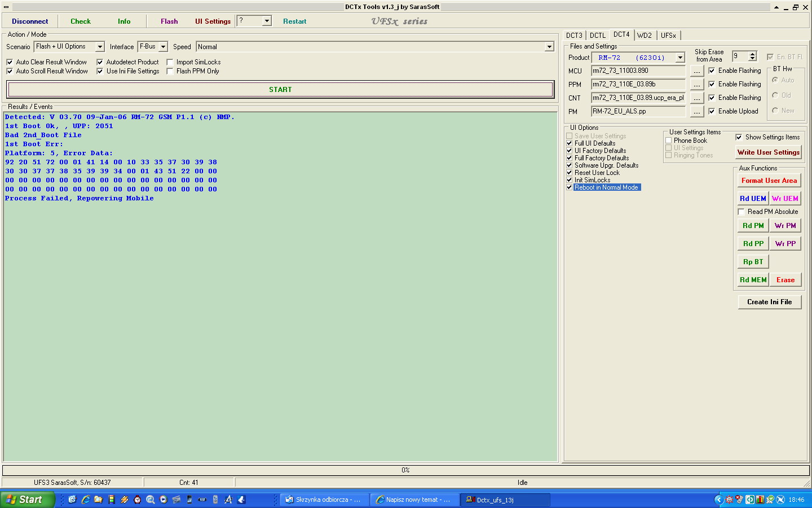Switch to the WD2 tab
812x508 pixels.
pyautogui.click(x=645, y=36)
